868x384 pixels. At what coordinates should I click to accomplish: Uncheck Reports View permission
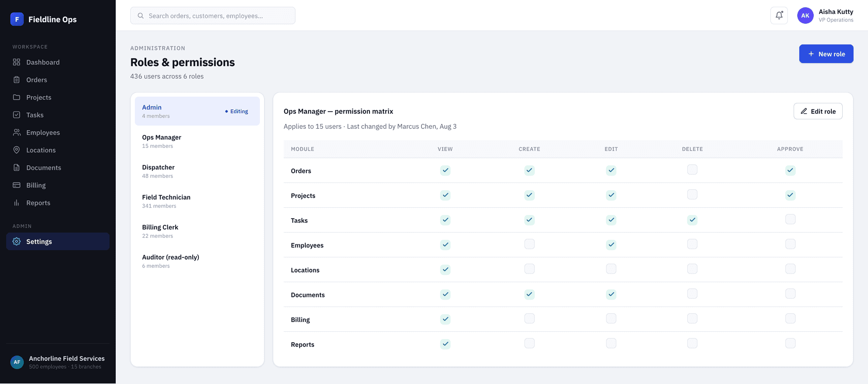pyautogui.click(x=445, y=344)
